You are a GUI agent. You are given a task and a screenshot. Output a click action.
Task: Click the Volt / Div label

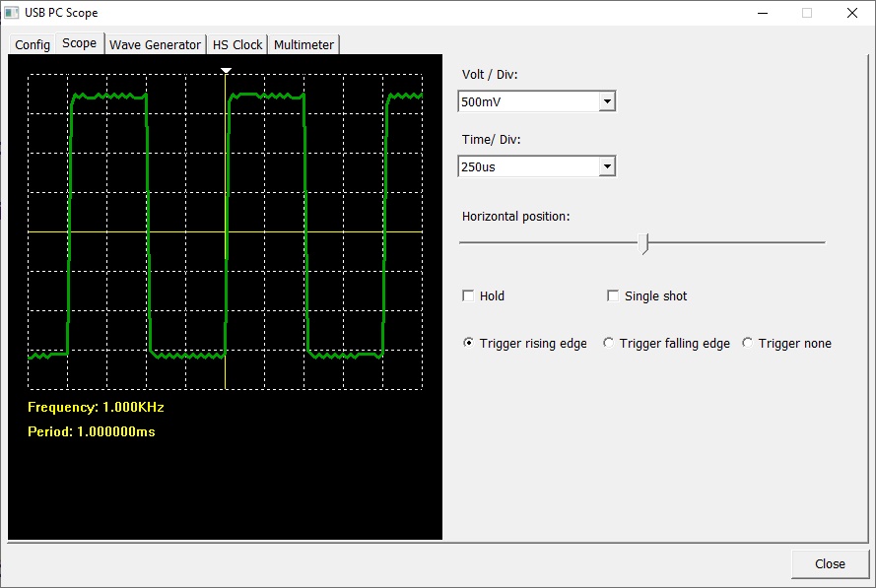[490, 74]
